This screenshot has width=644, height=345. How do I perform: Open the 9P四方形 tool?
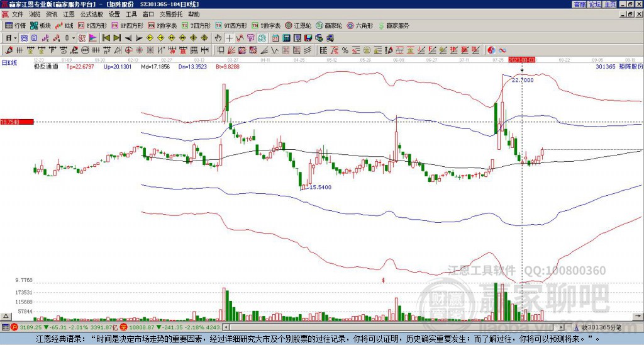pos(128,25)
